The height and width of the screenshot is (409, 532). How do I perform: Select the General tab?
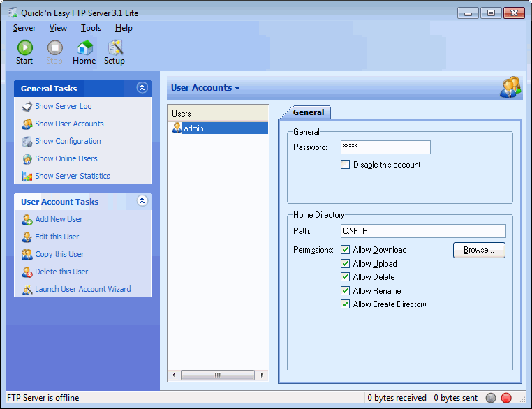(308, 112)
